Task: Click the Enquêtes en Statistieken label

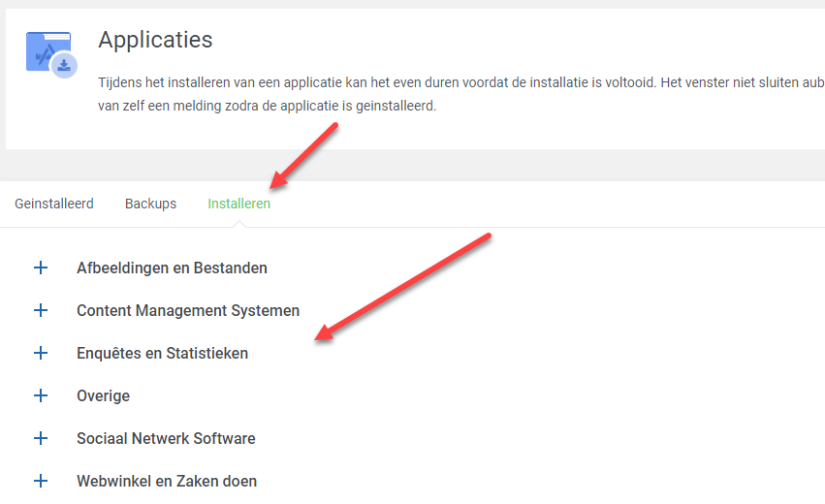Action: pos(162,353)
